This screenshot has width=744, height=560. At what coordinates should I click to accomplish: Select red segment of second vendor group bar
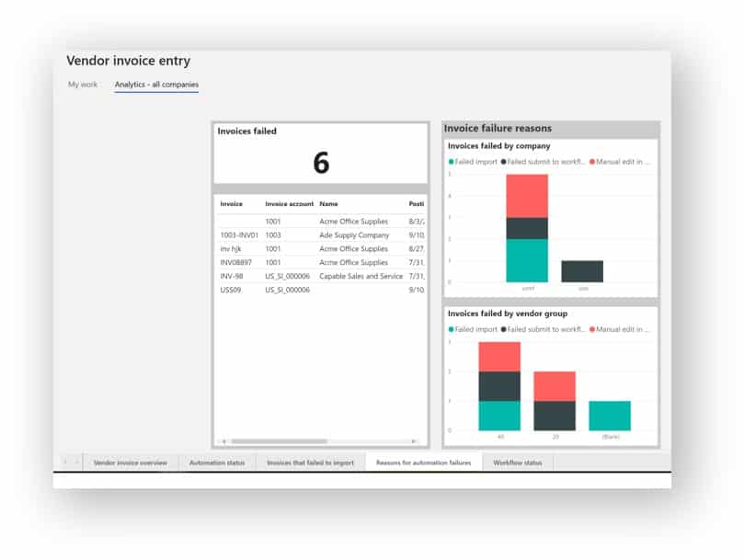pos(555,386)
